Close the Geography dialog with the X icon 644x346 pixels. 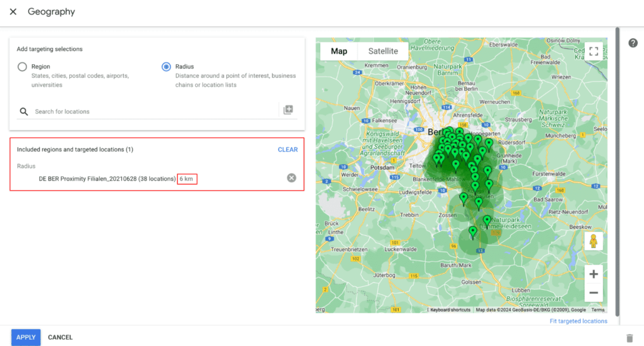point(13,11)
